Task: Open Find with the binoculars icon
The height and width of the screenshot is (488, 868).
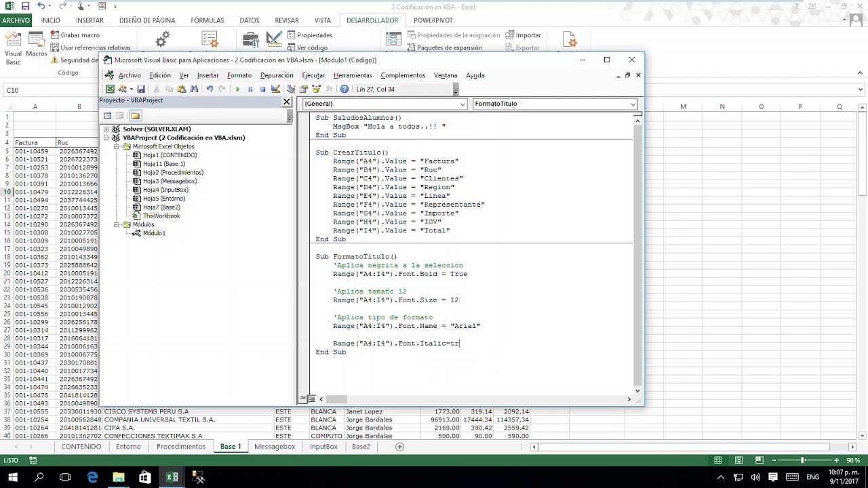Action: [x=194, y=89]
